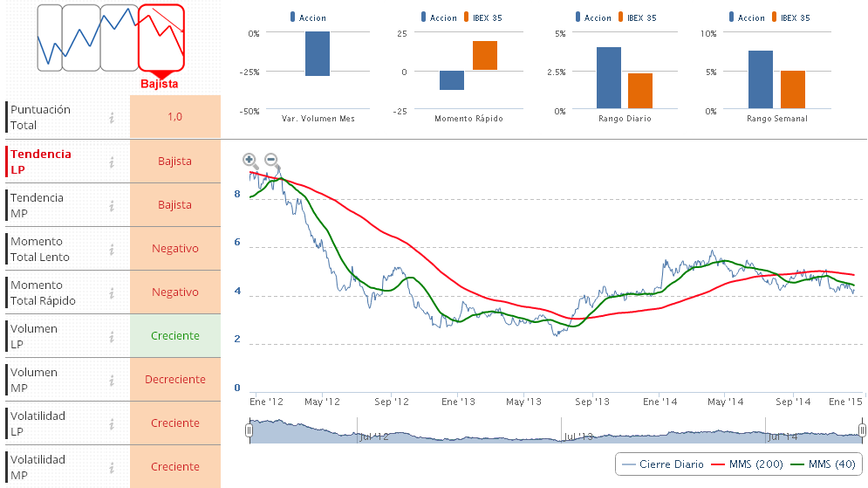Open info icon for Volatilidad MP
Viewport: 868px width, 488px height.
point(112,468)
